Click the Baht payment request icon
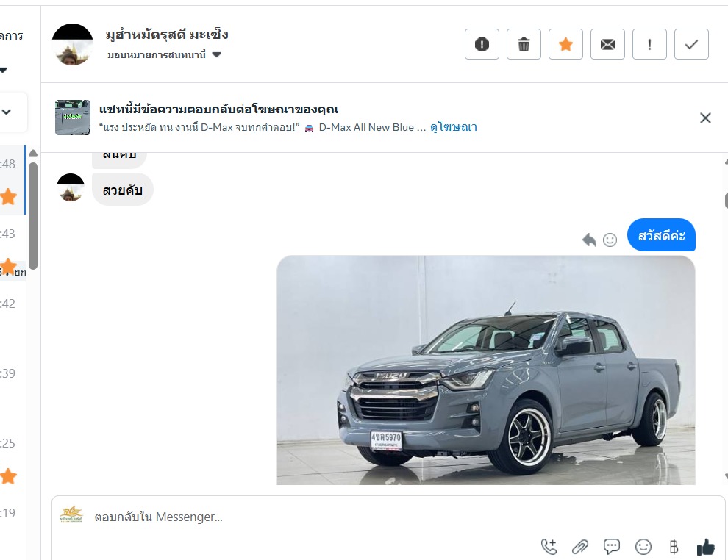 (x=674, y=547)
